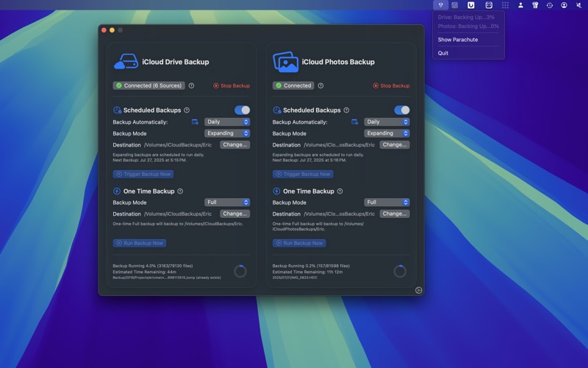Click the iCloud Drive Backup cloud-drive icon
The width and height of the screenshot is (588, 368).
[126, 62]
